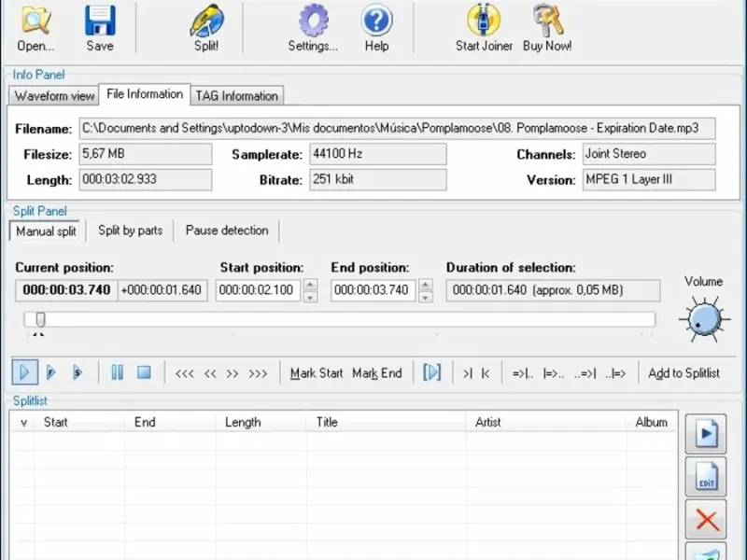747x560 pixels.
Task: Jump to the end marker with the >| icon
Action: point(468,373)
